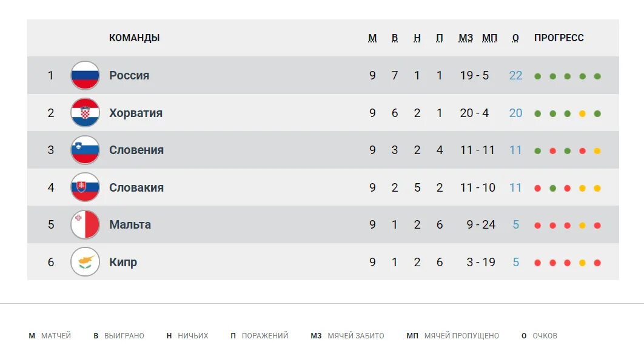Click Кипр's yellow progress dot

click(582, 263)
